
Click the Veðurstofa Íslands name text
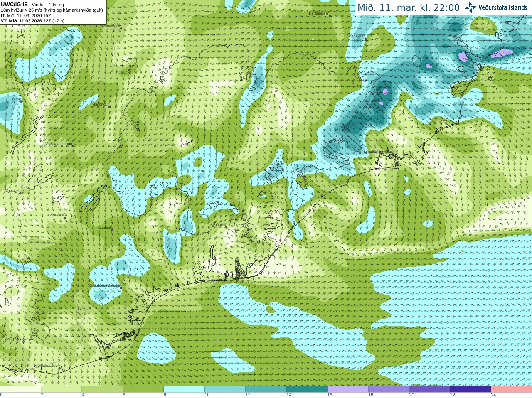point(503,7)
